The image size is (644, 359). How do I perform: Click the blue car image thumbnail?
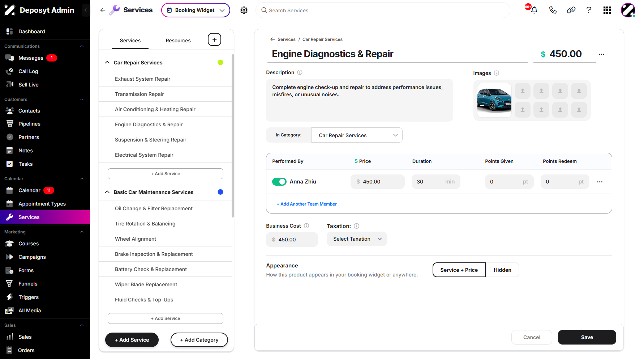(494, 100)
